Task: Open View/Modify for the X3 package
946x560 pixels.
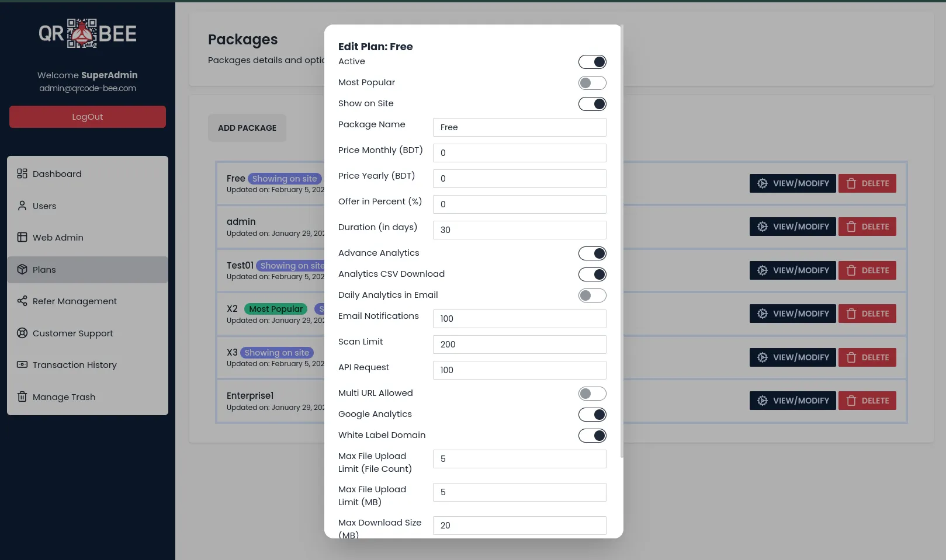Action: 792,357
